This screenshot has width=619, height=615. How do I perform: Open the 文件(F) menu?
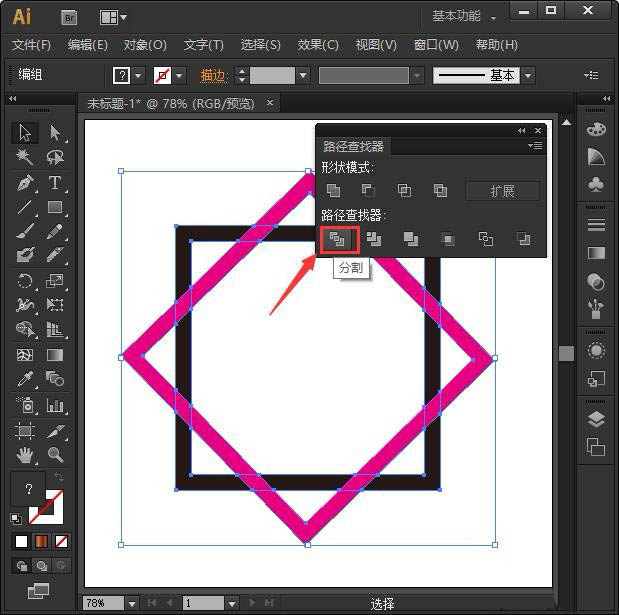31,45
